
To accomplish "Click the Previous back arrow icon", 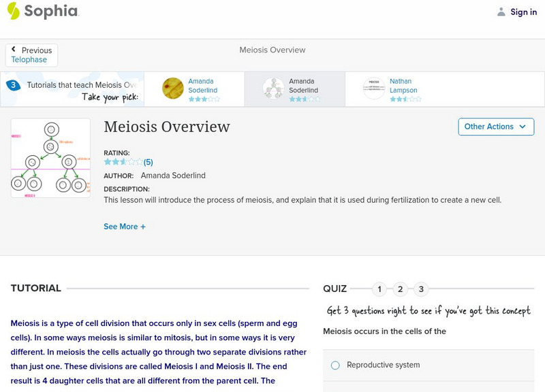I will [x=14, y=50].
